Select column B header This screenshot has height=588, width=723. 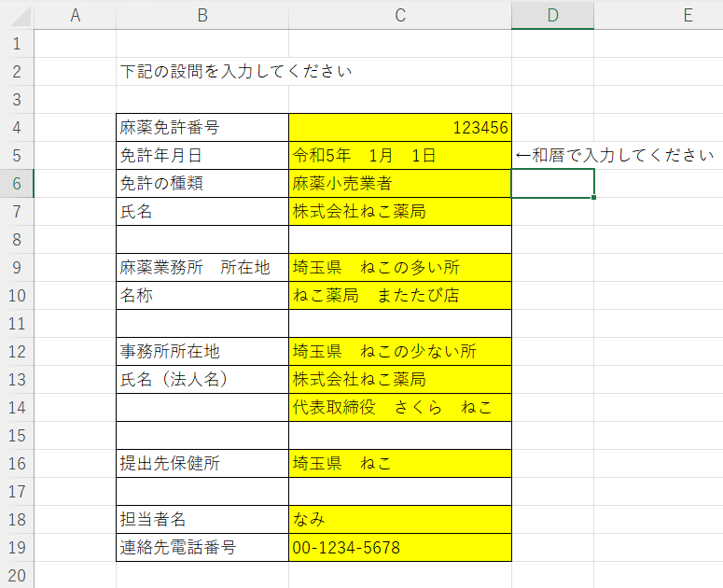point(202,15)
